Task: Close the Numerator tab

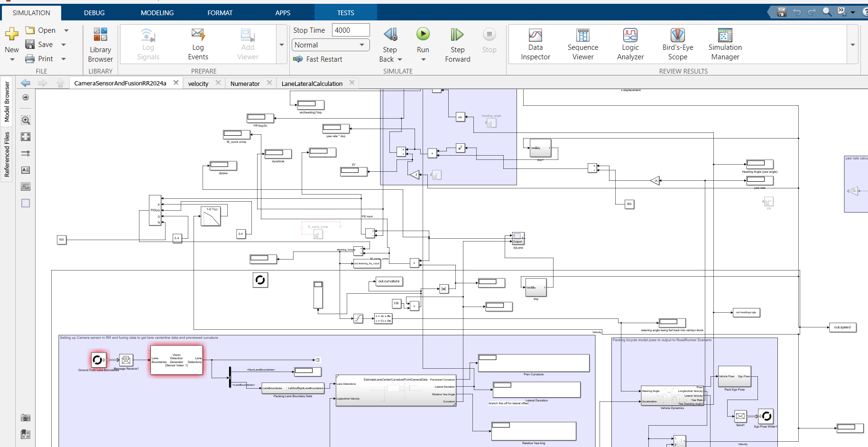Action: click(269, 83)
